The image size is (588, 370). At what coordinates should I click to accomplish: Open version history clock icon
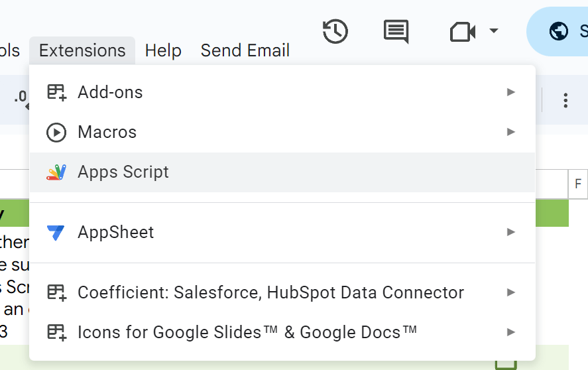coord(335,31)
